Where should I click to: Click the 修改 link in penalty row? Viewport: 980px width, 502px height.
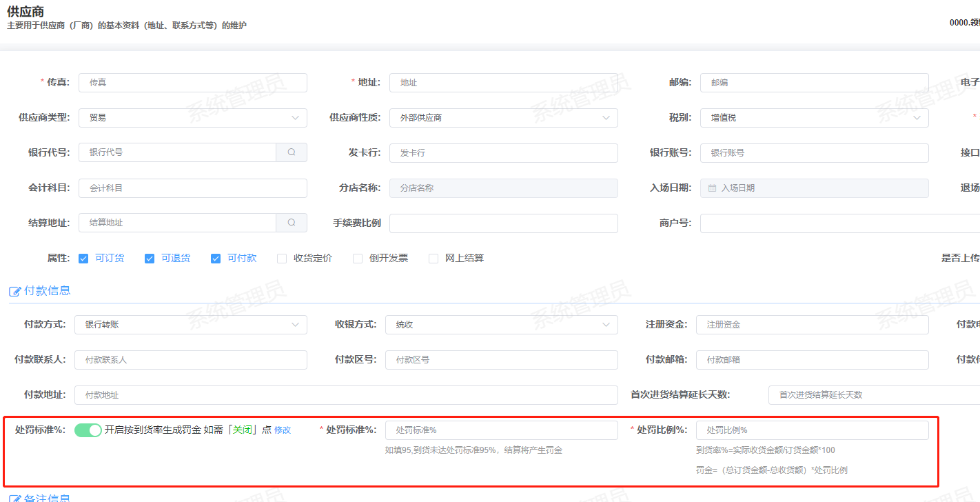point(283,430)
